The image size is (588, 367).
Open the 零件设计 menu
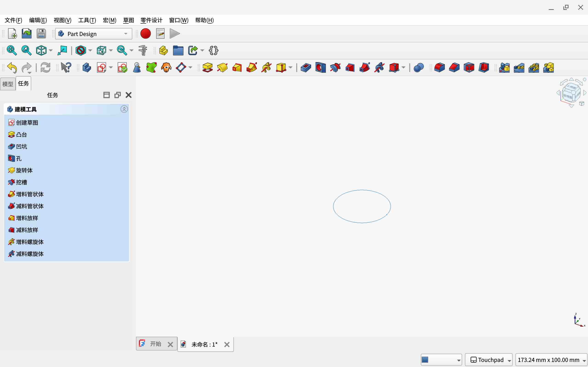pos(151,20)
